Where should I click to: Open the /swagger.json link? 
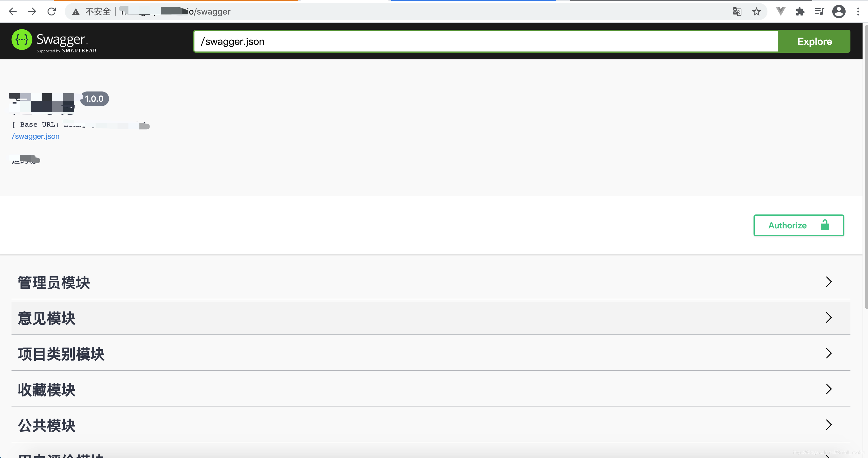[x=36, y=136]
